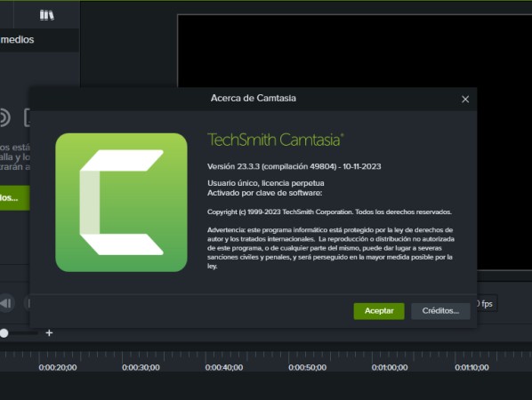The width and height of the screenshot is (532, 400).
Task: Click the fps indicator in preview toolbar
Action: click(x=486, y=304)
